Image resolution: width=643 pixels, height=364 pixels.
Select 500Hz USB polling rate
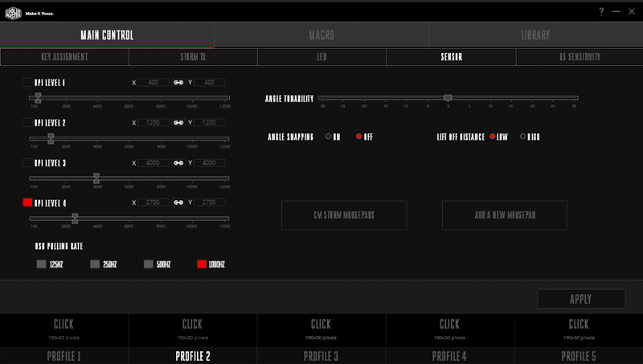point(149,264)
